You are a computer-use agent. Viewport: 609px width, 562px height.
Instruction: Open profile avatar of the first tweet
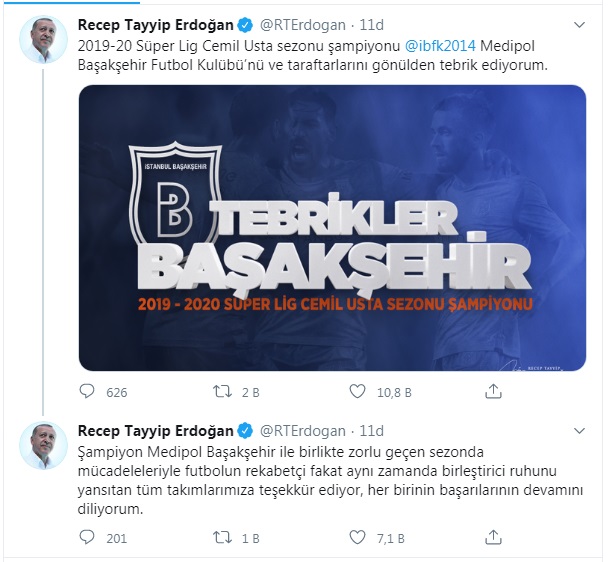44,40
